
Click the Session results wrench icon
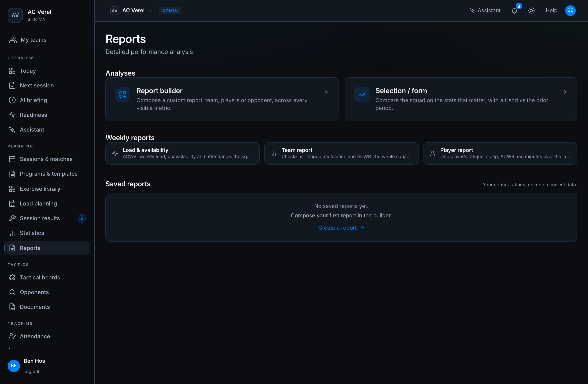pyautogui.click(x=12, y=218)
